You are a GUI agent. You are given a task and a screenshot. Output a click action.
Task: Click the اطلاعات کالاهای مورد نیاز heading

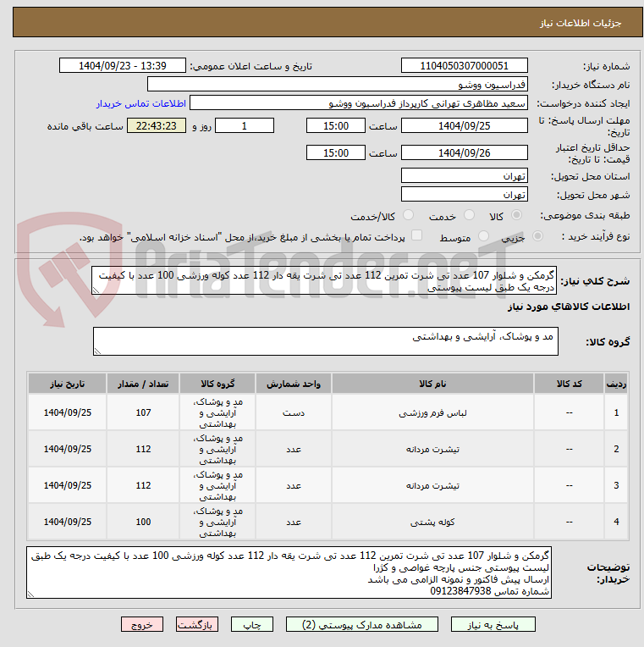(569, 307)
